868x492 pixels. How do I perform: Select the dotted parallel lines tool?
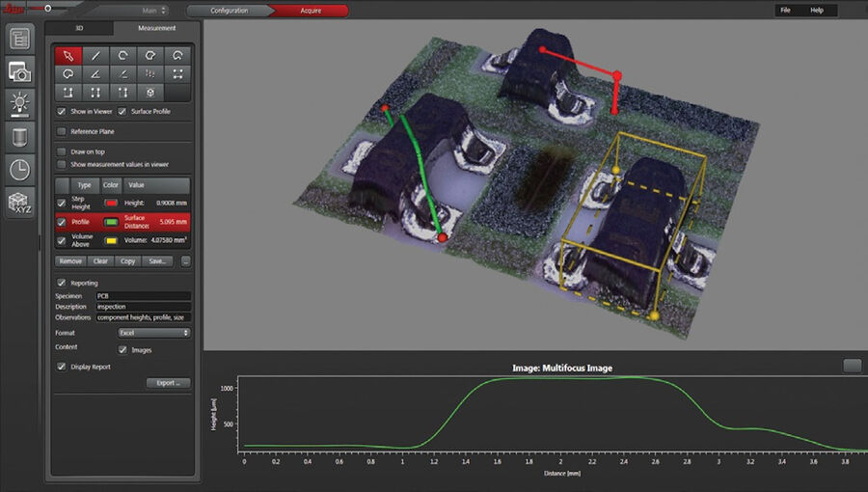point(150,73)
